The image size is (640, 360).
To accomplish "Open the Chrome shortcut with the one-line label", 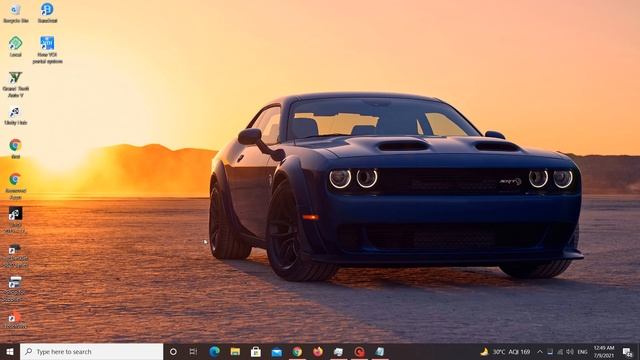I will coord(16,149).
